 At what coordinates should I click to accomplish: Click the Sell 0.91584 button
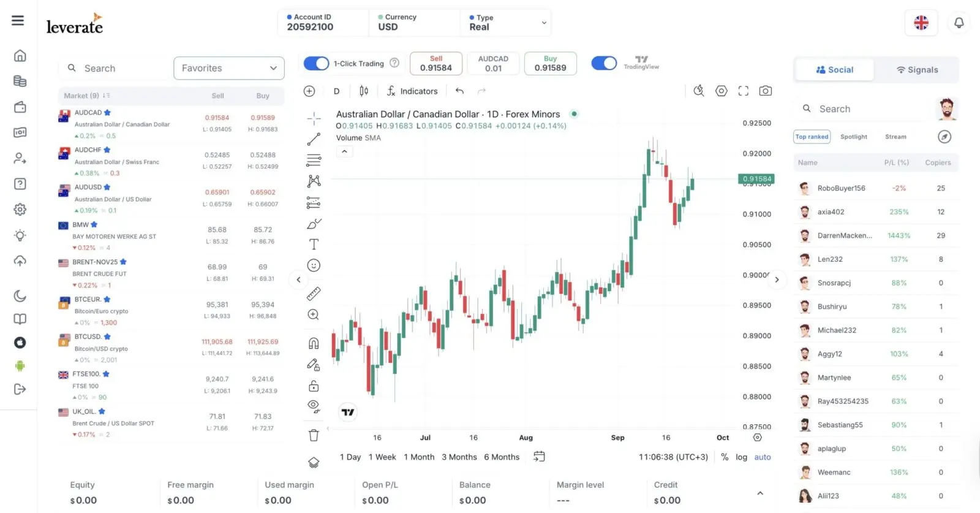point(435,64)
